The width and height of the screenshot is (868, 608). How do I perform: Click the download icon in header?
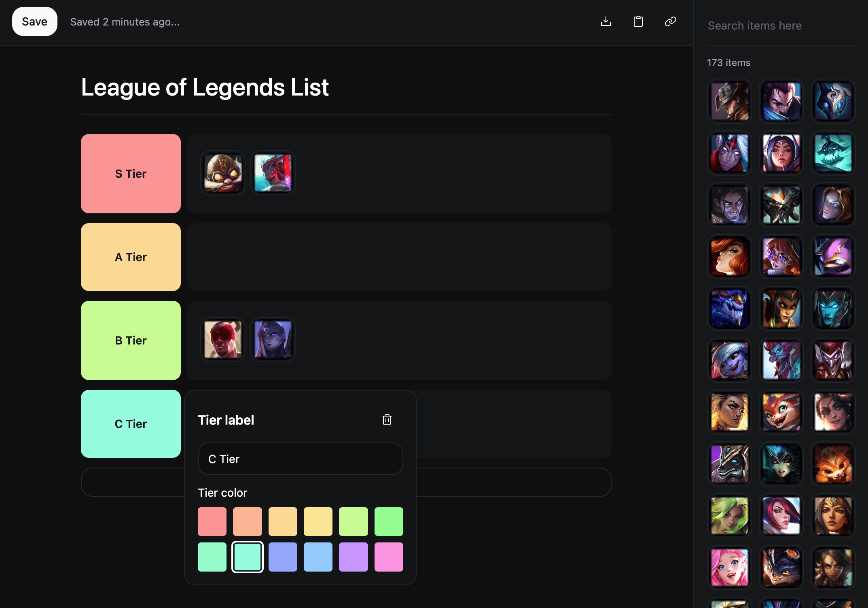tap(605, 21)
